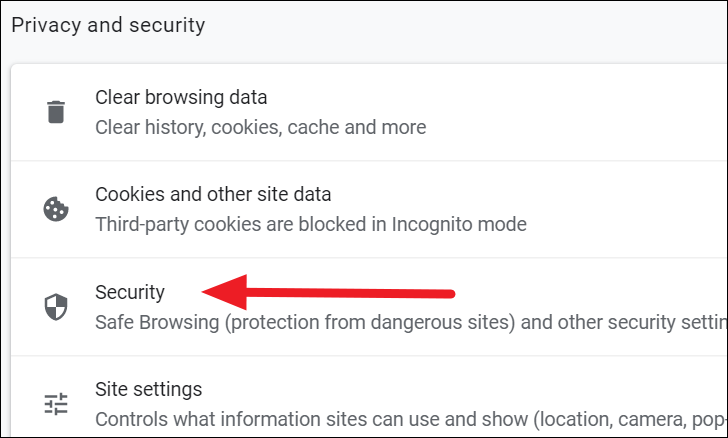728x438 pixels.
Task: Click the Security shield icon
Action: coord(56,307)
